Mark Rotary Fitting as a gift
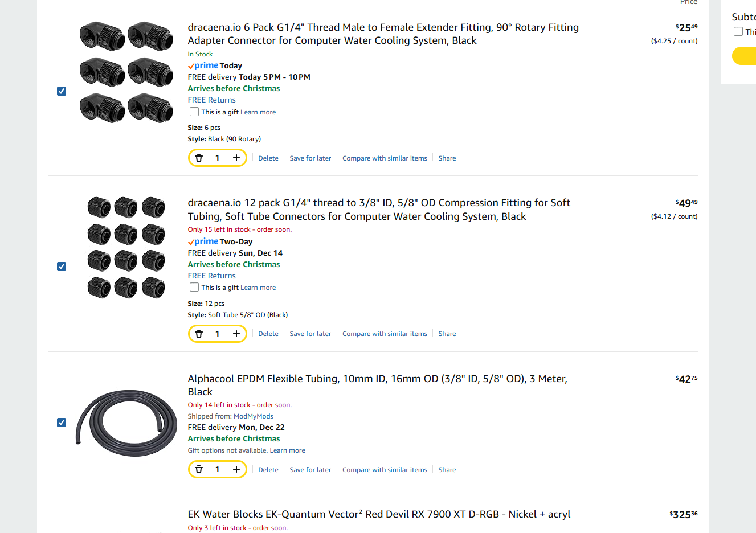Viewport: 756px width, 533px height. [194, 112]
